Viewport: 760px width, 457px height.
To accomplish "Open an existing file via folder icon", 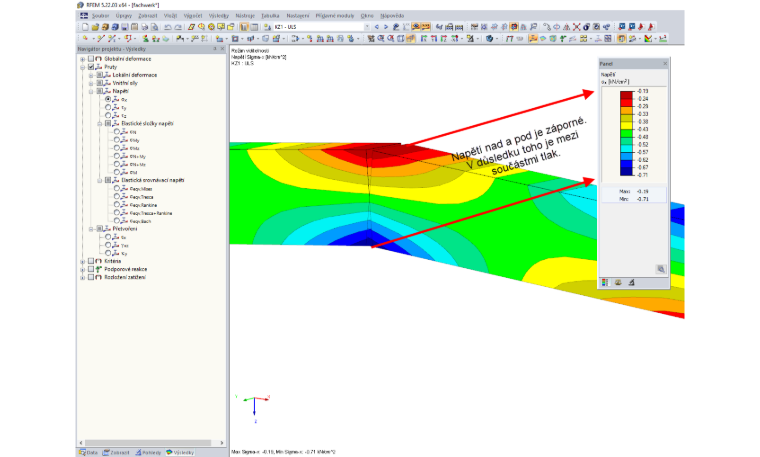I will tap(95, 27).
